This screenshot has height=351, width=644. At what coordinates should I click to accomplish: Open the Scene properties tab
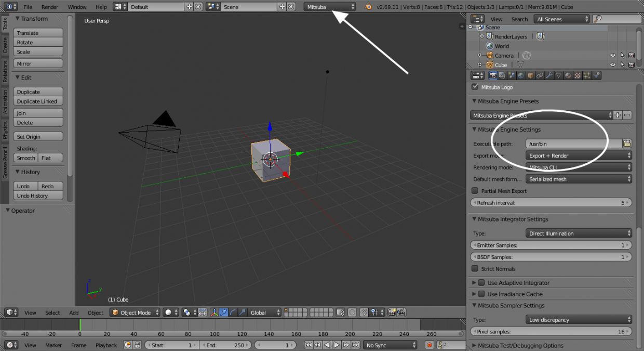point(512,75)
